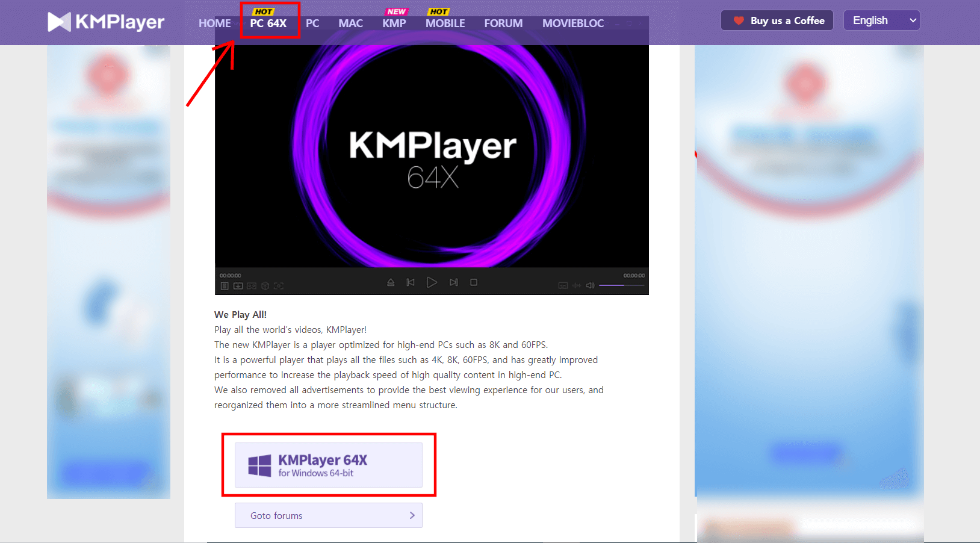Image resolution: width=980 pixels, height=543 pixels.
Task: Click the 'We Play All!' heading
Action: (240, 314)
